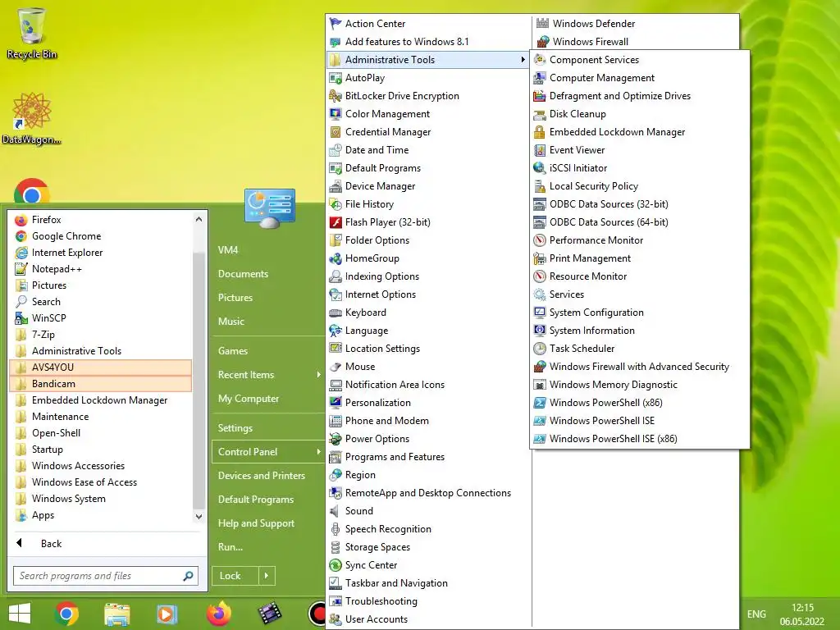Open Chrome from the taskbar
Viewport: 840px width, 630px height.
(x=66, y=614)
